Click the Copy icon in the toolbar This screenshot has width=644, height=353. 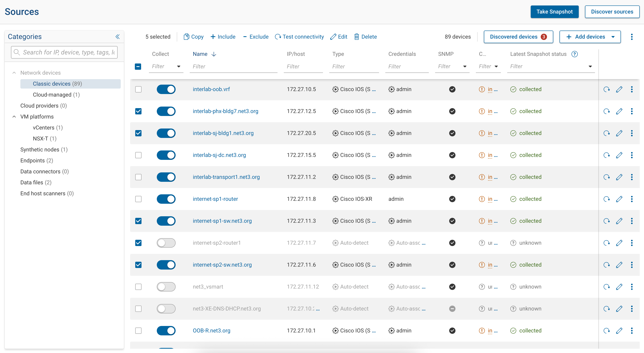[187, 36]
